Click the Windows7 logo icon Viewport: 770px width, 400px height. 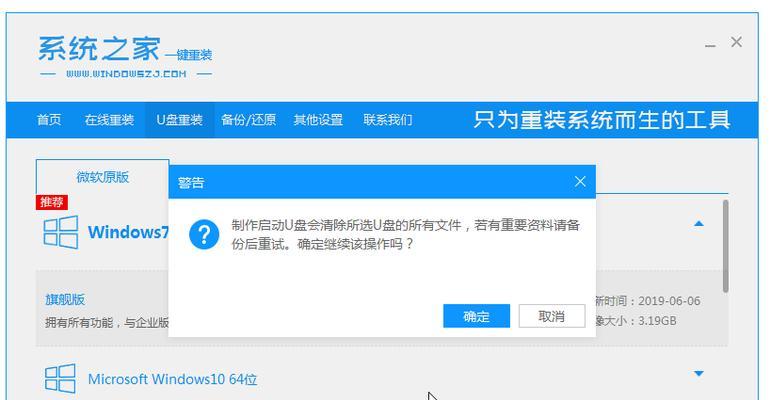coord(61,232)
